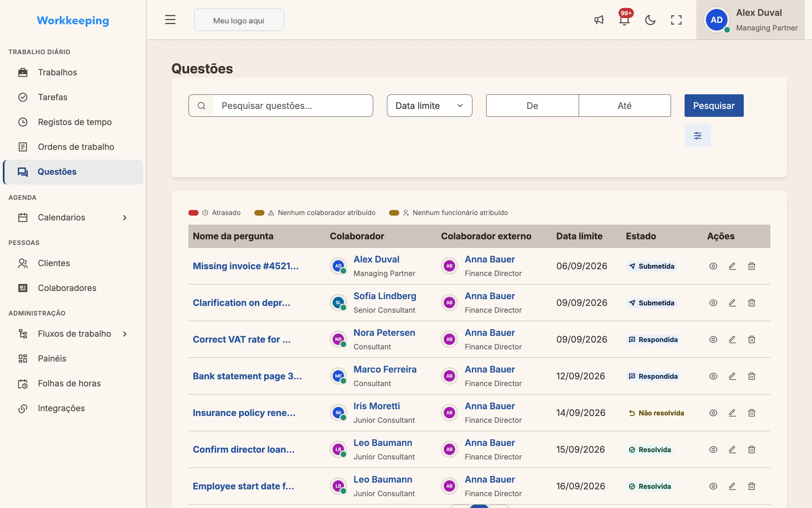Viewport: 812px width, 508px height.
Task: Open the Missing invoice #4521 link
Action: (x=246, y=266)
